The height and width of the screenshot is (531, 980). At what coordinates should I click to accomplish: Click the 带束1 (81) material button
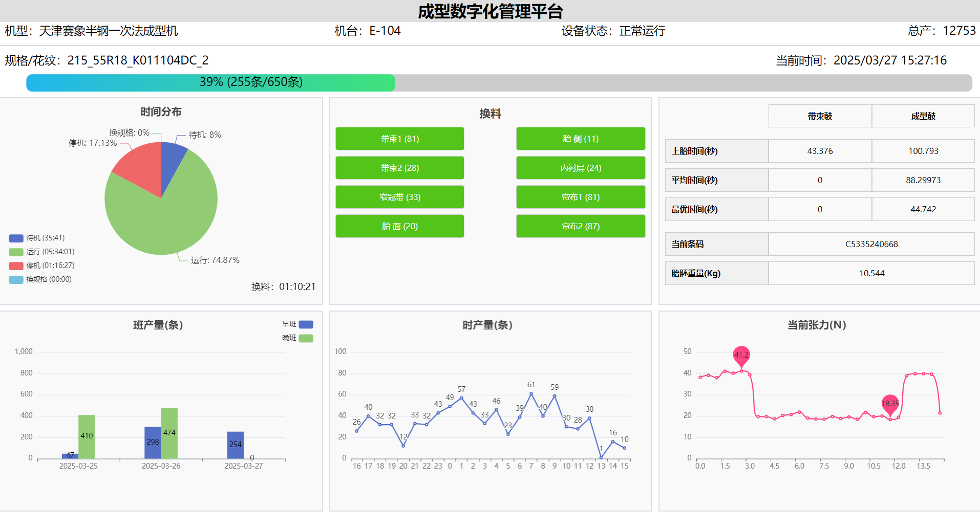click(x=399, y=139)
